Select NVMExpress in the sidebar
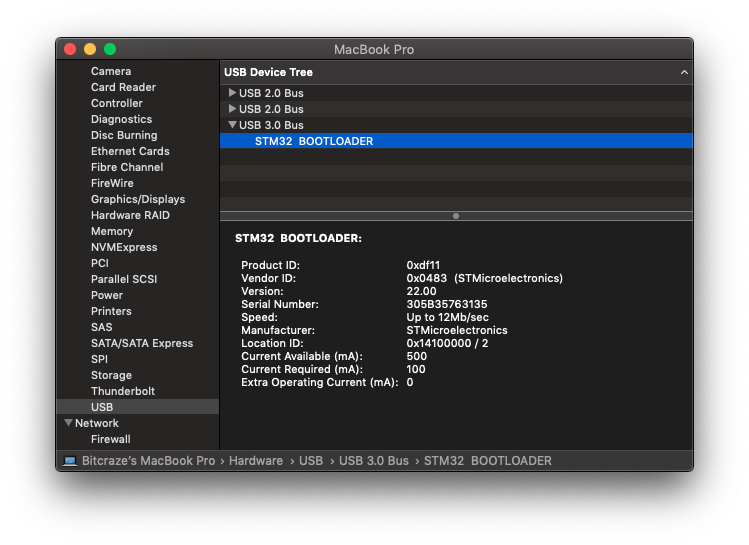This screenshot has height=545, width=749. 124,247
